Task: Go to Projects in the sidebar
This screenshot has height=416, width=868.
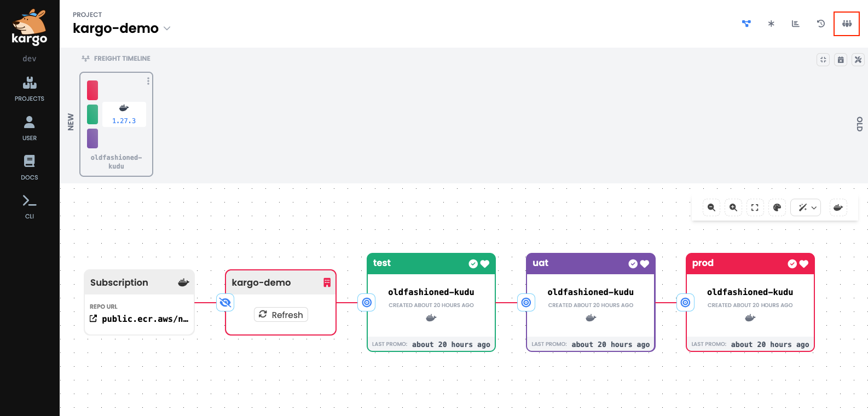Action: coord(30,89)
